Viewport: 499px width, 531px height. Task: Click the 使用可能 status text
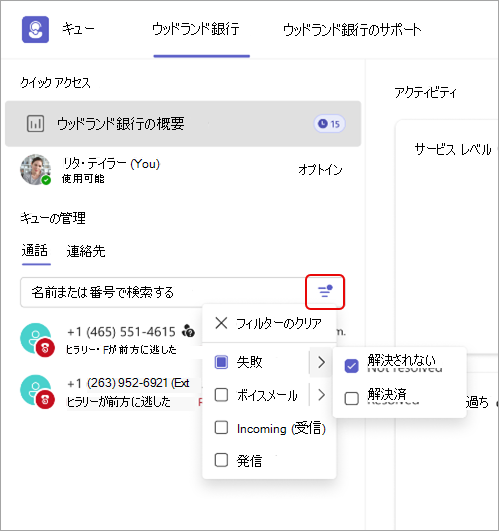83,178
